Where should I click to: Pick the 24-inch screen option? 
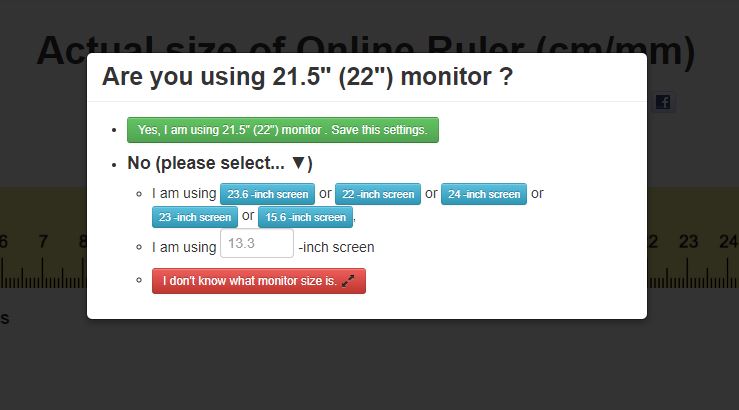(484, 194)
